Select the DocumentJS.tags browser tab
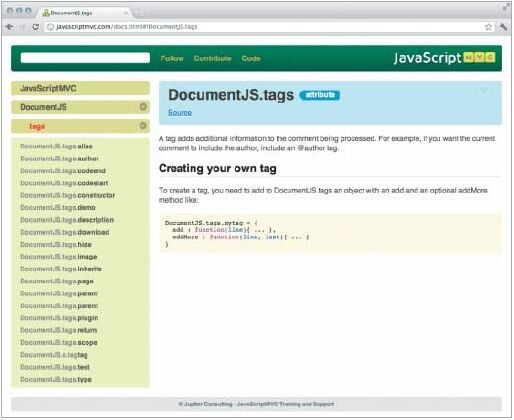The height and width of the screenshot is (420, 514). 83,13
